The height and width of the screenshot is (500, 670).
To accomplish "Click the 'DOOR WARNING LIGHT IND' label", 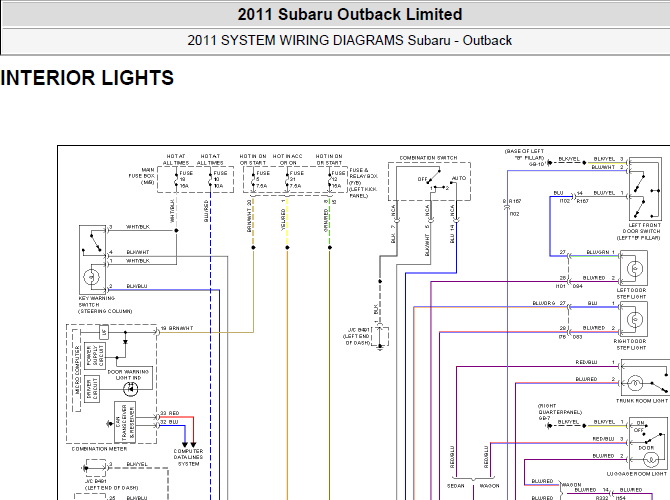I will (x=128, y=375).
